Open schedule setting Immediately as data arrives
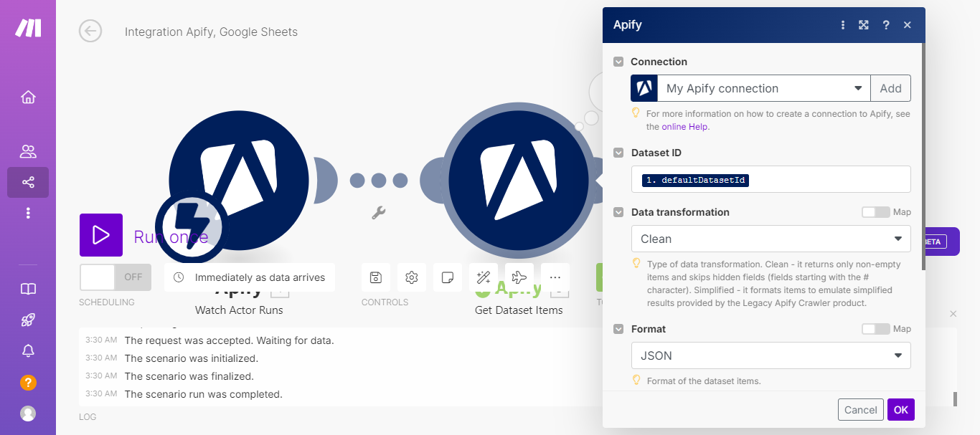The height and width of the screenshot is (435, 980). coord(250,277)
